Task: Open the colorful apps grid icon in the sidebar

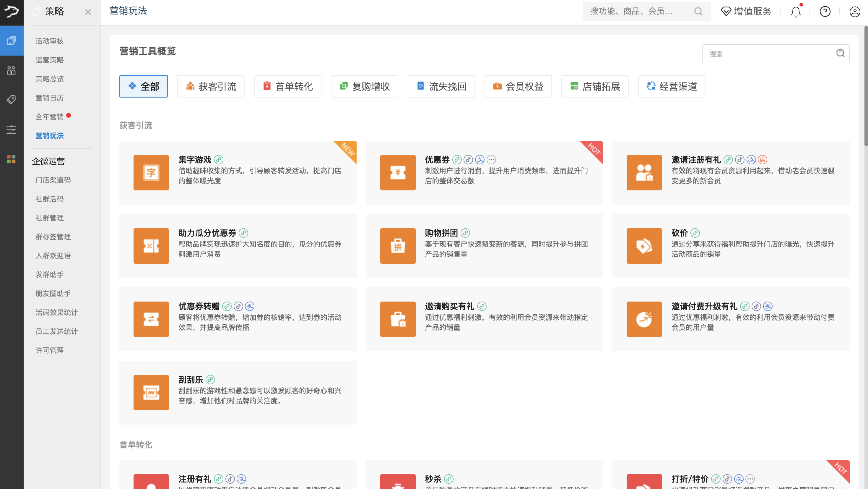Action: tap(12, 159)
